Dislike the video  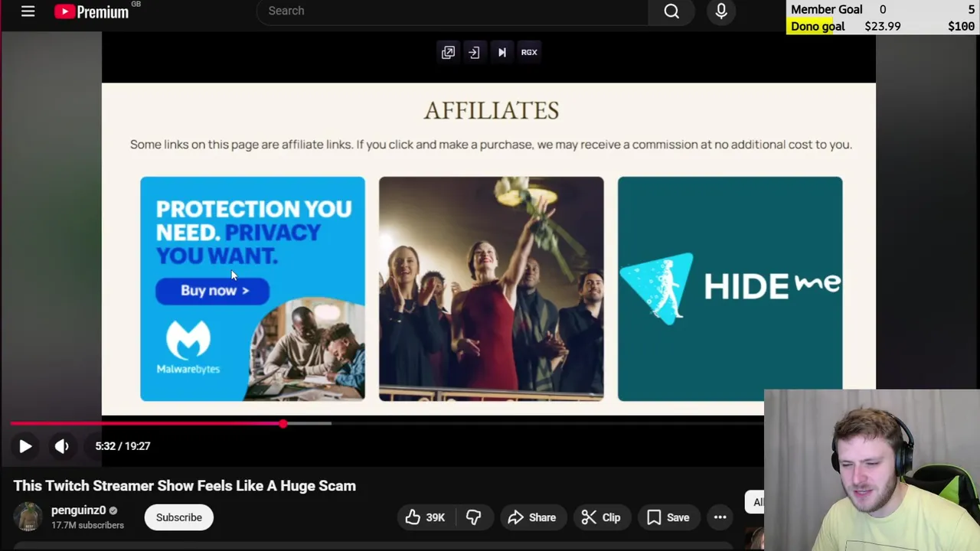pos(474,517)
